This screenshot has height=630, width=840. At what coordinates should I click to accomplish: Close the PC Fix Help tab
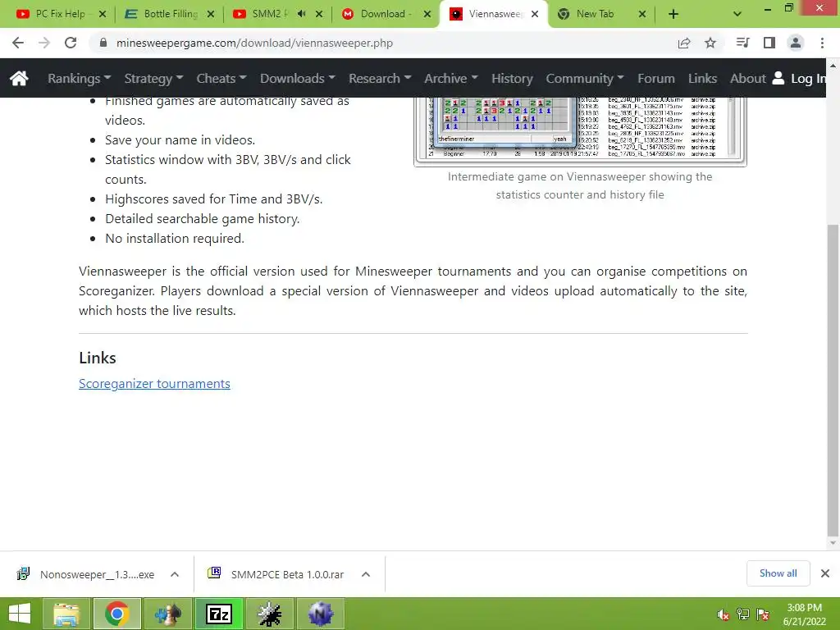coord(103,15)
